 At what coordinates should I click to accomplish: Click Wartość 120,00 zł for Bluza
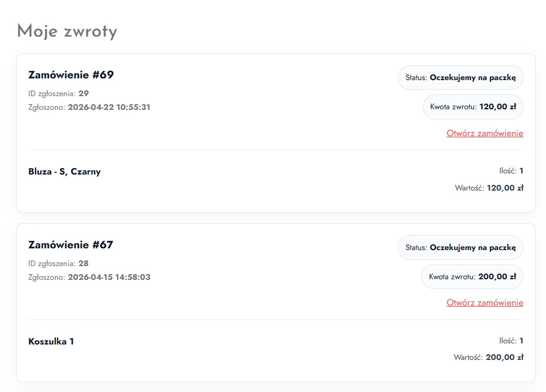pyautogui.click(x=489, y=188)
